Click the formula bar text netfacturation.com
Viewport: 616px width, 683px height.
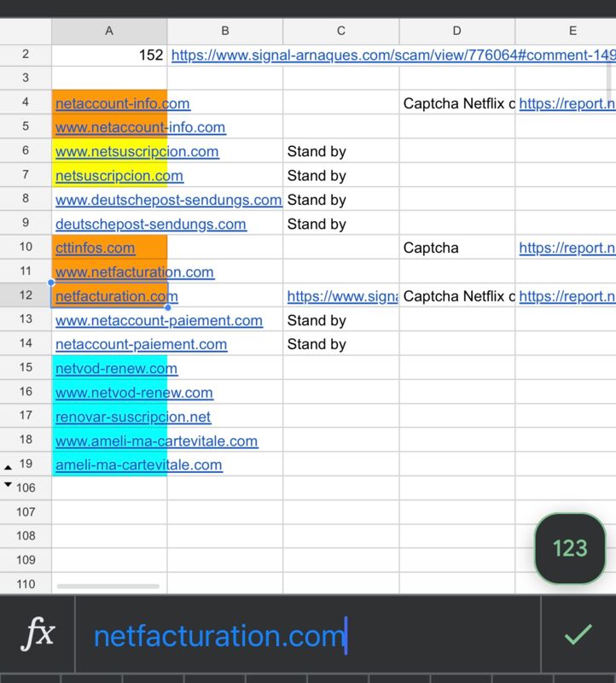(x=220, y=636)
